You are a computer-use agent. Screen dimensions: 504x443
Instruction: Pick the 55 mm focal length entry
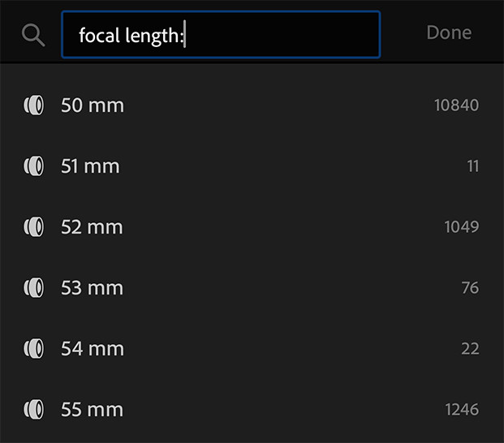click(252, 409)
